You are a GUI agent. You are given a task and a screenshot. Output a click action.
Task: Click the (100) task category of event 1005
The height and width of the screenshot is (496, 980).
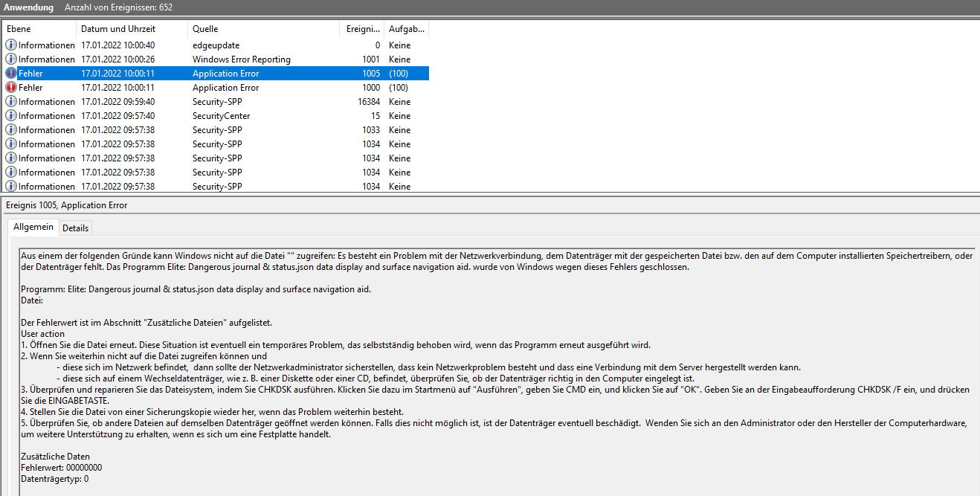399,74
